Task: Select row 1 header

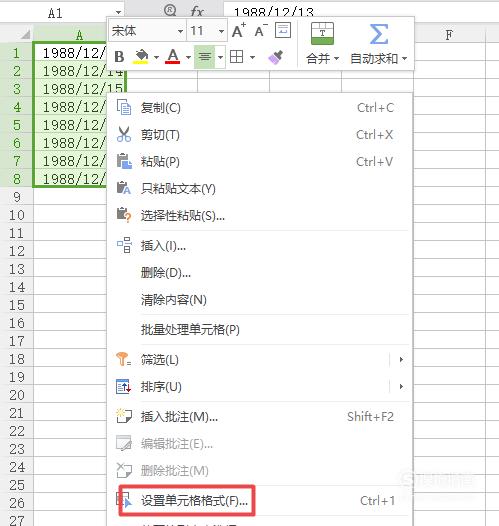Action: (16, 53)
